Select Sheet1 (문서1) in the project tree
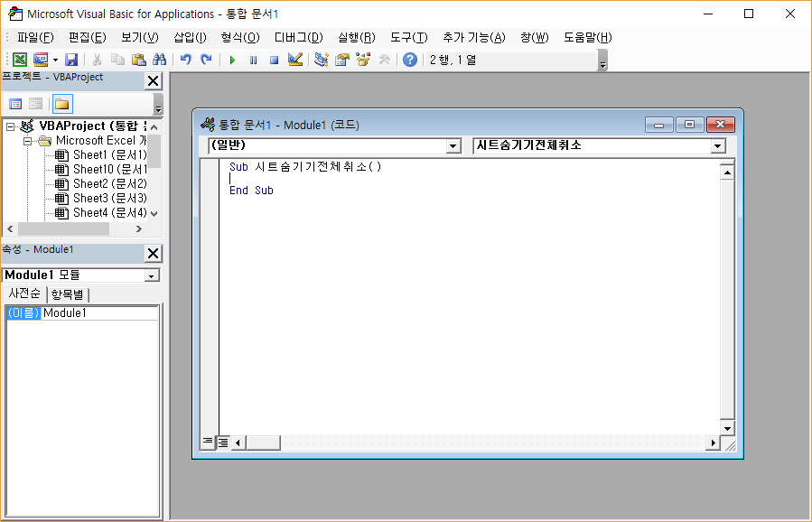The height and width of the screenshot is (522, 812). [x=101, y=154]
